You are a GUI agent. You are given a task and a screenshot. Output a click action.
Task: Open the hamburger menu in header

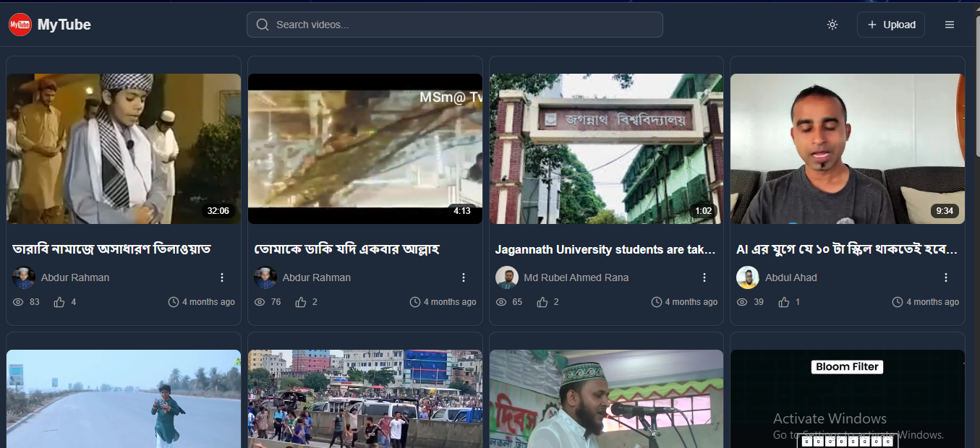(950, 25)
